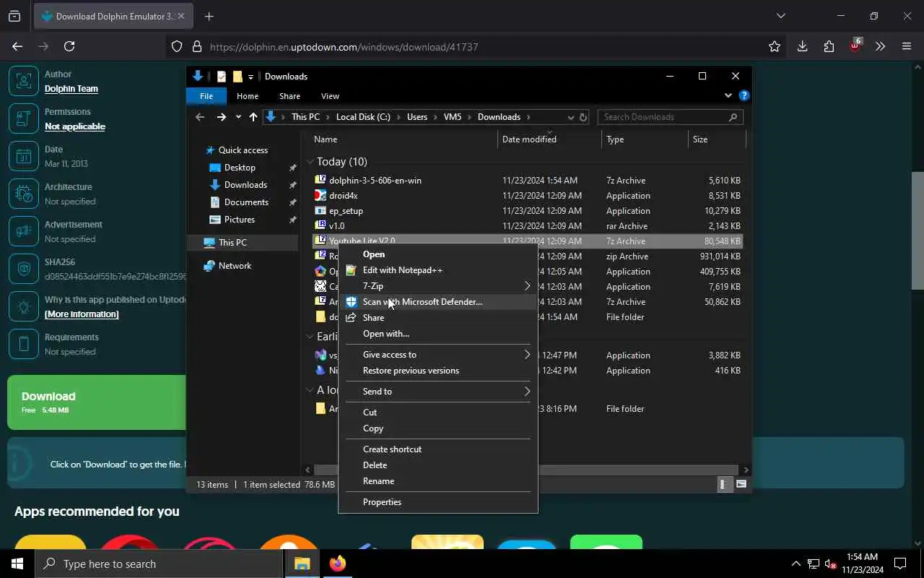Switch to large thumbnails view icon
Viewport: 924px width, 578px height.
[x=741, y=485]
